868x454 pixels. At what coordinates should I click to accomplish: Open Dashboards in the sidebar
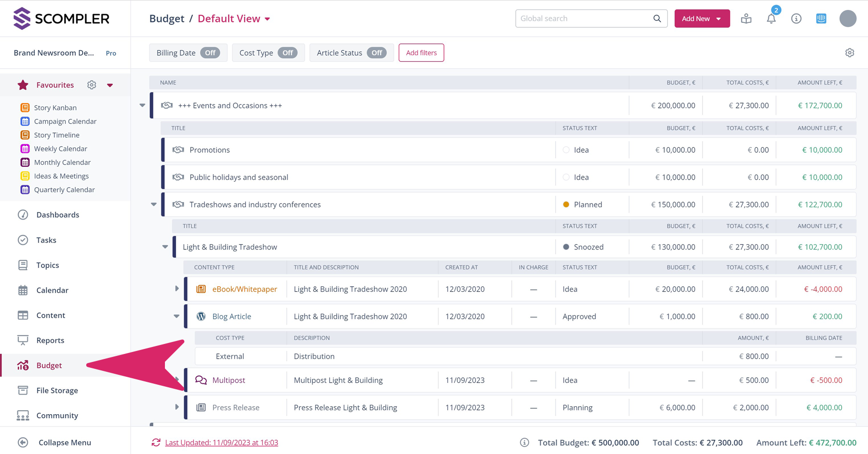(x=57, y=215)
